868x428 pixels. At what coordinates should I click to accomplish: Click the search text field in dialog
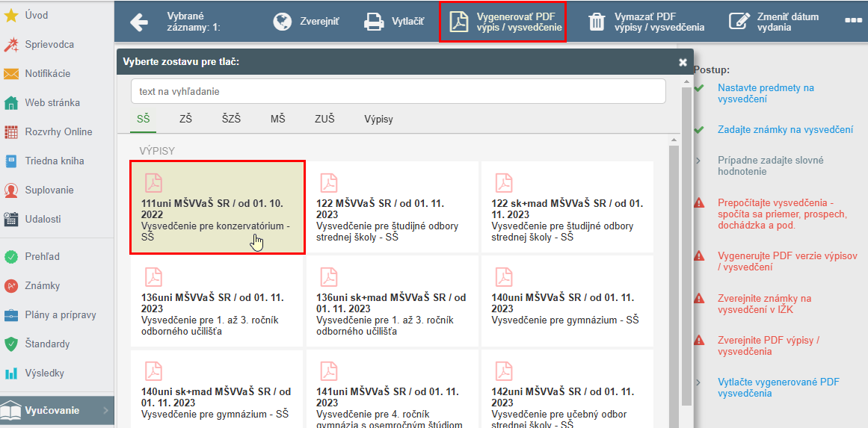398,91
